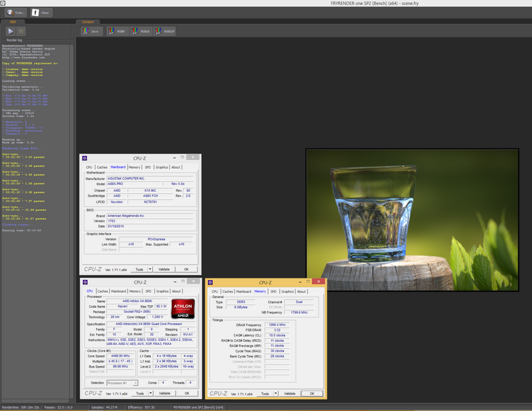Expand Tools dropdown arrow in memory window
This screenshot has width=532, height=411.
tap(275, 394)
